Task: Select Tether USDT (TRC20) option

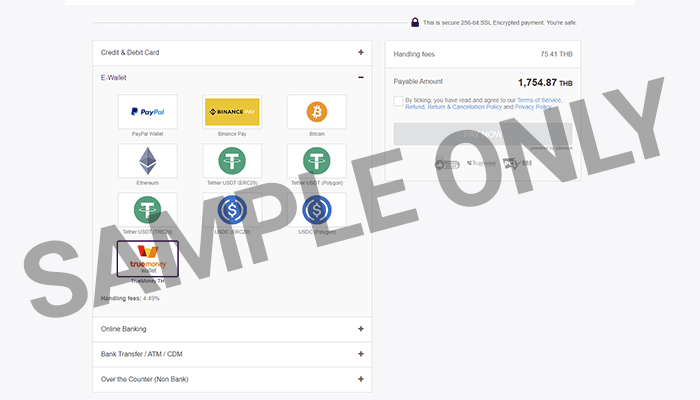Action: (x=147, y=209)
